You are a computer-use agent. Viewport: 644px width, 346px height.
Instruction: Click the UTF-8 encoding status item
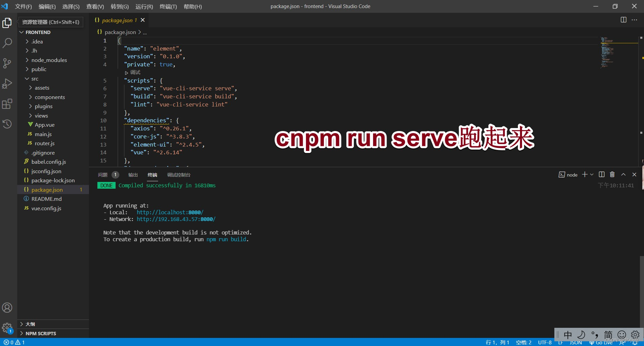545,342
